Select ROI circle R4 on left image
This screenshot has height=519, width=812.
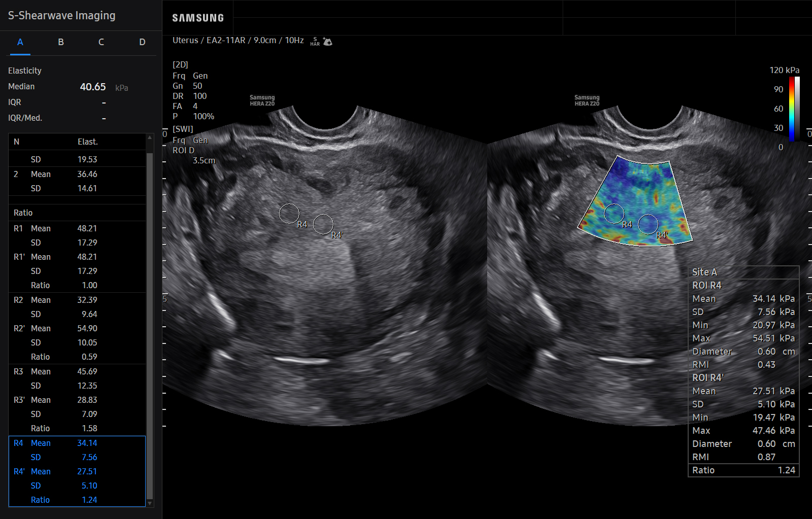[289, 214]
